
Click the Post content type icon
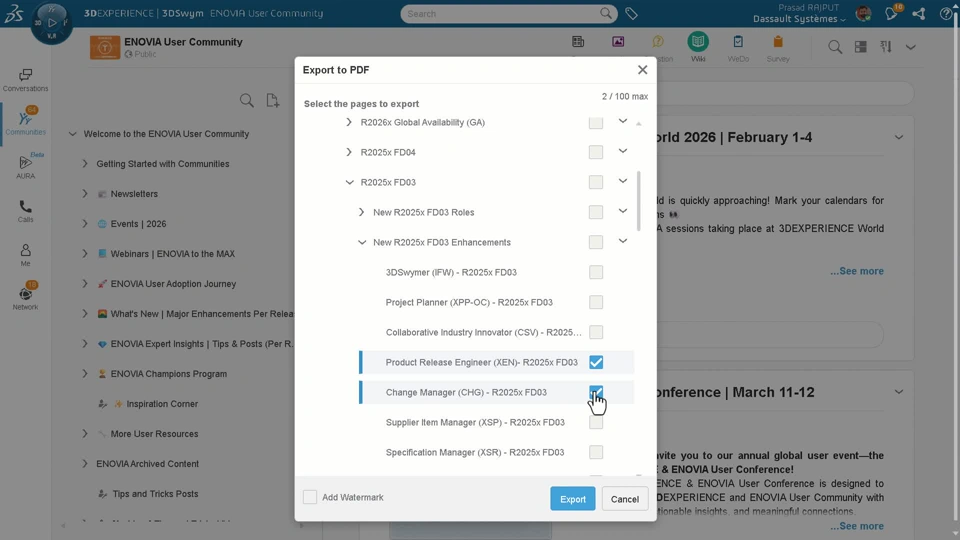[578, 42]
